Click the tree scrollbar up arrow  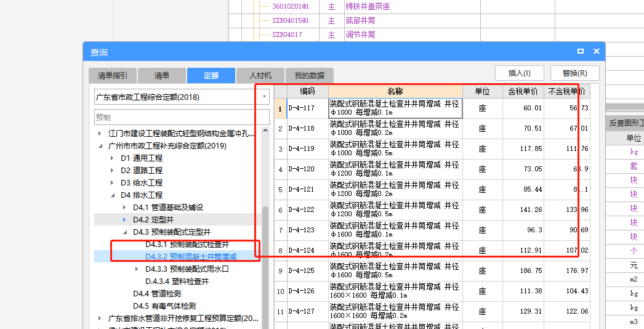265,130
